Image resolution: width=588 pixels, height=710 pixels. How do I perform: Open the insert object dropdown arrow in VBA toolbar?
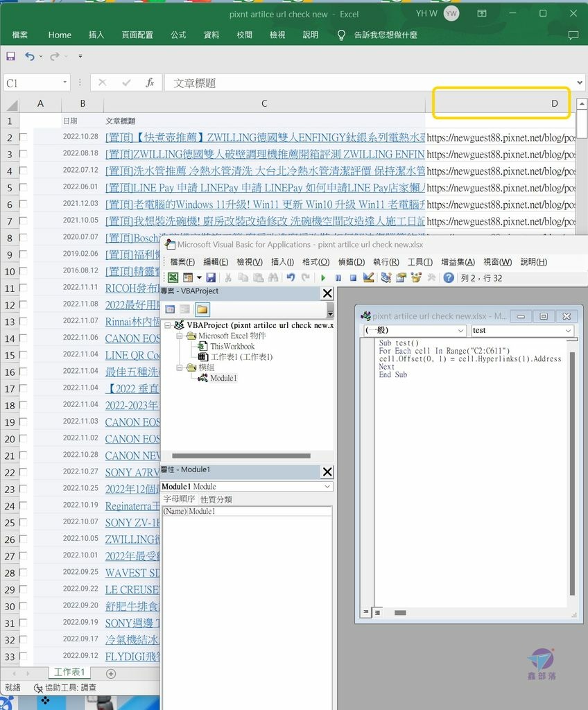(x=199, y=277)
